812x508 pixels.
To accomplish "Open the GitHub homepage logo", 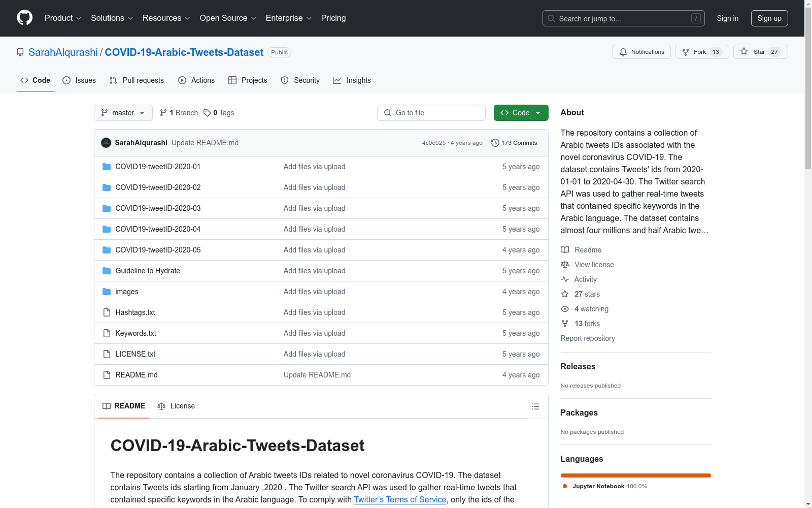I will coord(24,18).
